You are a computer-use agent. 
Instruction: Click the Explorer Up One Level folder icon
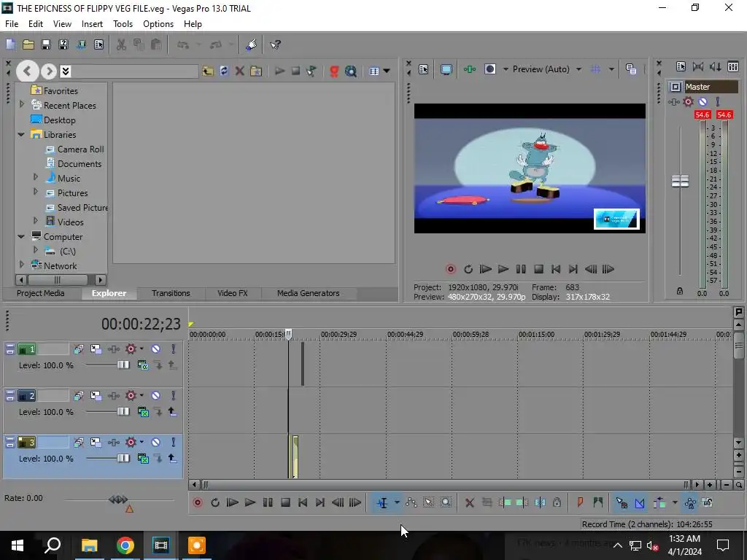208,71
